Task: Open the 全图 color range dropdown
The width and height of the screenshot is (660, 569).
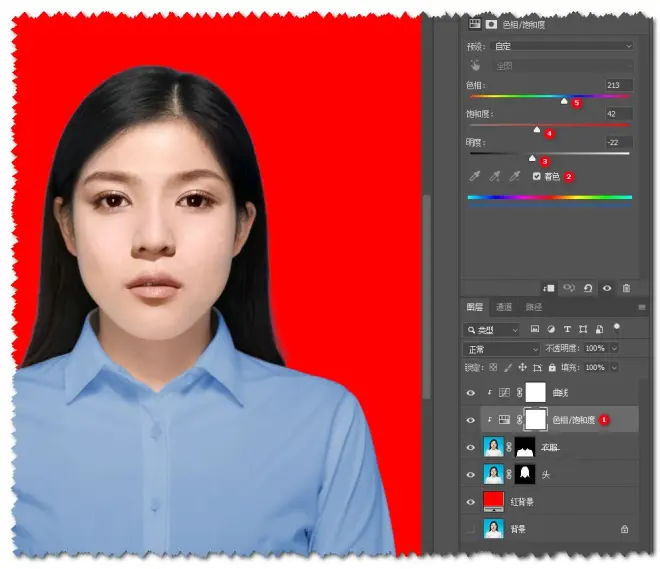Action: 562,66
